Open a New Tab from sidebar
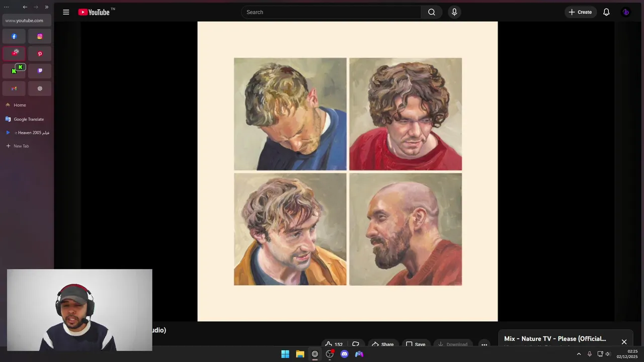Viewport: 644px width, 362px height. point(27,146)
